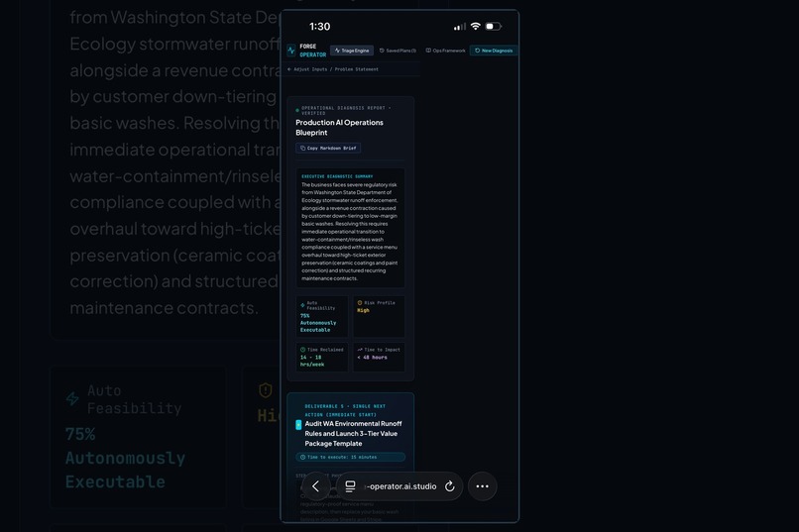Tap the browser back arrow button

click(315, 486)
